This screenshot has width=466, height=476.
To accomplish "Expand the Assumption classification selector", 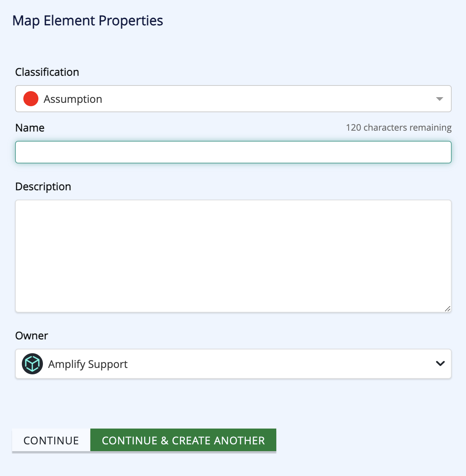I will click(233, 99).
